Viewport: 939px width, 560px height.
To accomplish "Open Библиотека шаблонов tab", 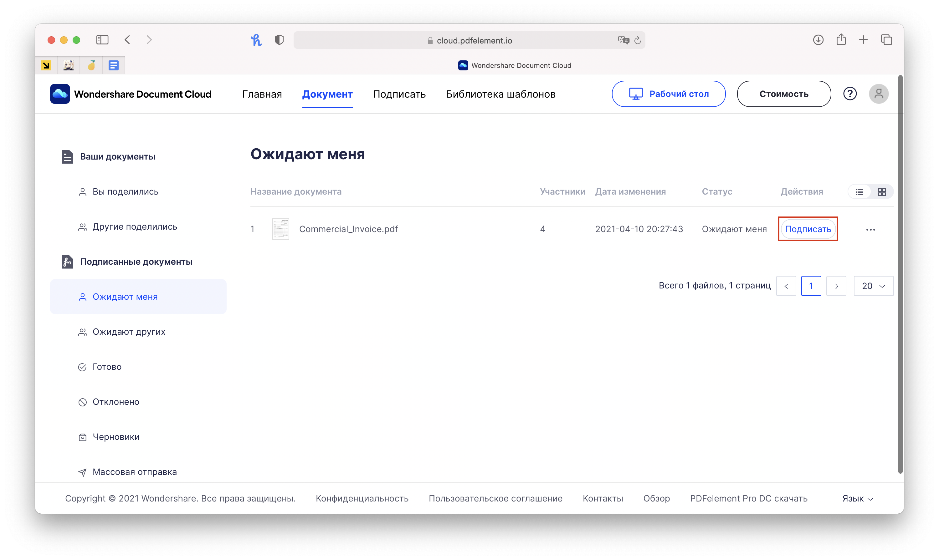I will (501, 94).
